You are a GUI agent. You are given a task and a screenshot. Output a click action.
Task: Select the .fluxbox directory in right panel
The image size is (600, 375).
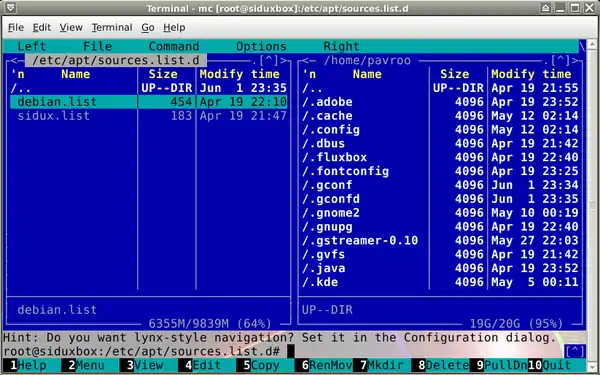click(x=440, y=157)
